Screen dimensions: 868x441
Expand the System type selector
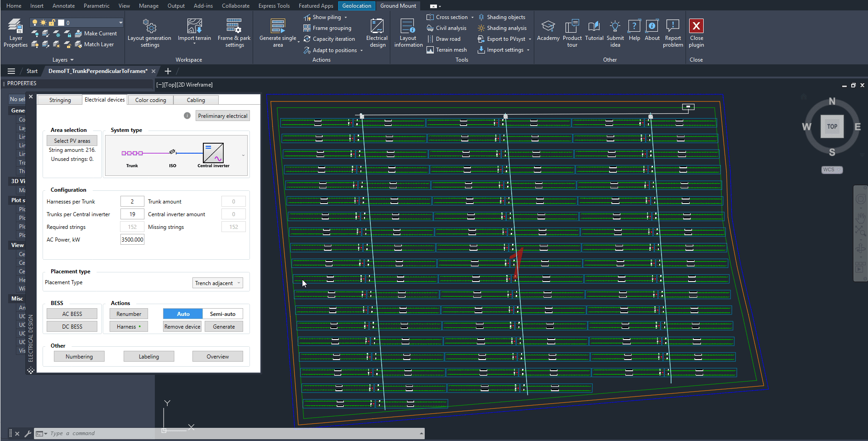click(243, 155)
